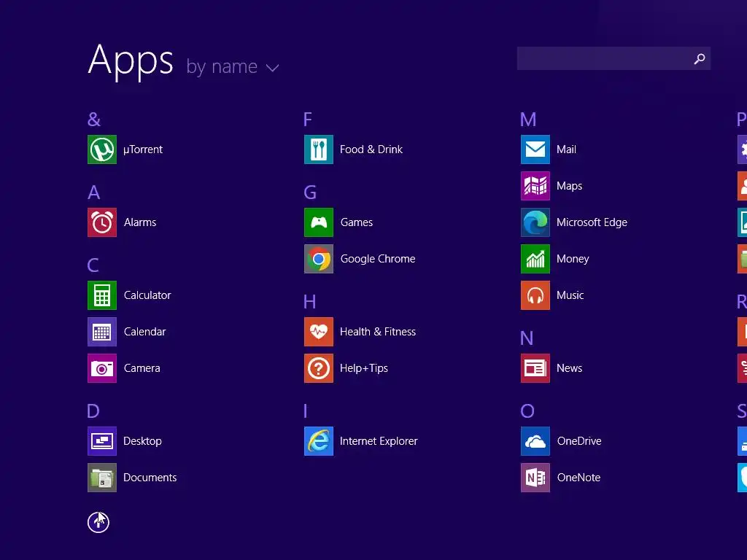The width and height of the screenshot is (747, 560).
Task: Click the "Food & Drink" label
Action: 371,149
